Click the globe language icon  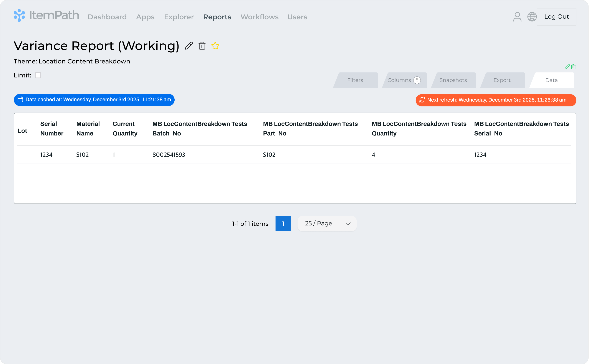coord(532,17)
